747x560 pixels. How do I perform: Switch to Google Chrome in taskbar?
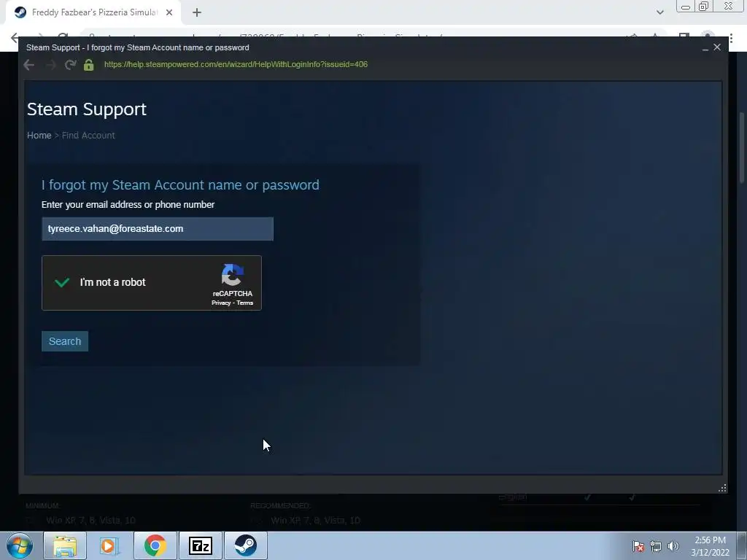click(155, 545)
